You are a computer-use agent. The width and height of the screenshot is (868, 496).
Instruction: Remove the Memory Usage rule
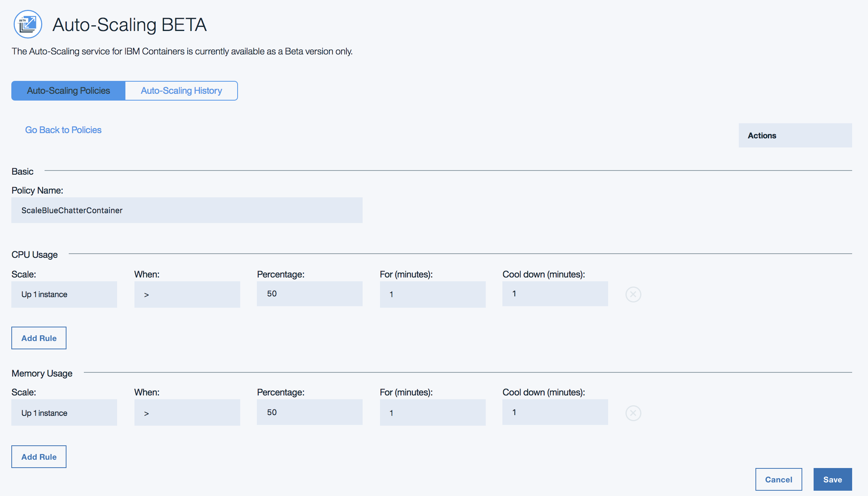pyautogui.click(x=633, y=413)
